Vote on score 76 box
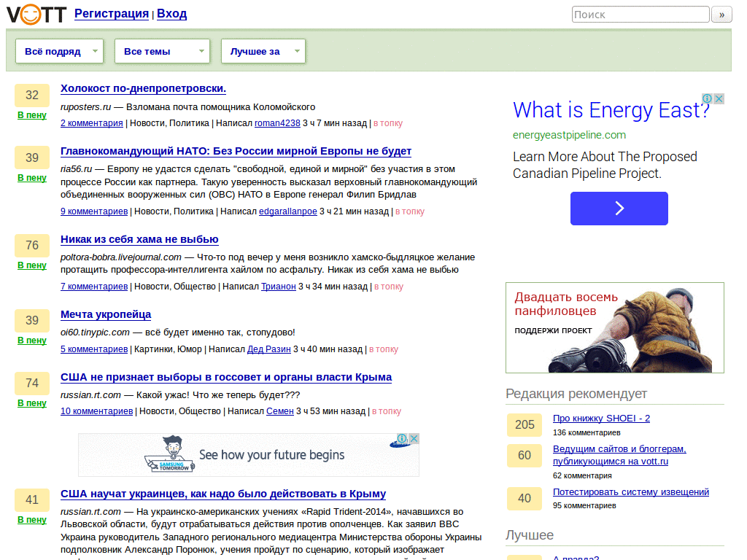This screenshot has width=747, height=560. [32, 245]
